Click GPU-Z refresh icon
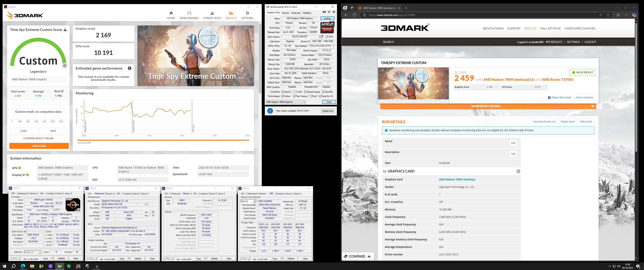Viewport: 644px width, 270px height. coord(329,12)
